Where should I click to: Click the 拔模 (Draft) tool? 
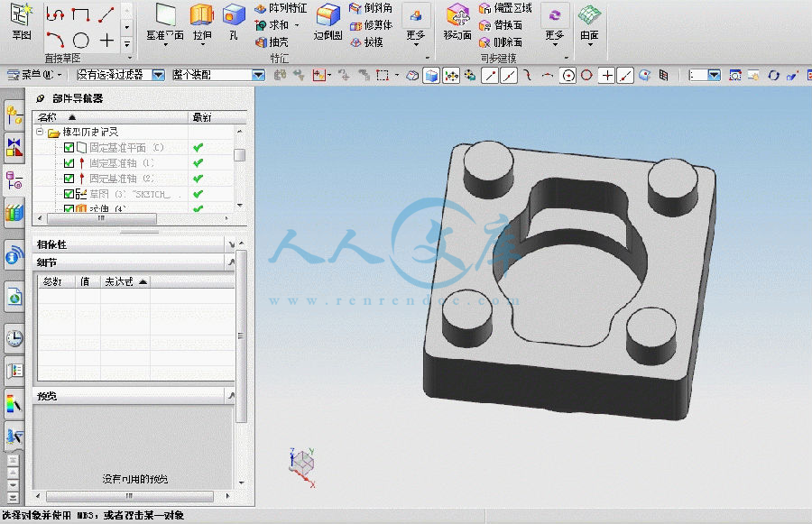tap(366, 42)
